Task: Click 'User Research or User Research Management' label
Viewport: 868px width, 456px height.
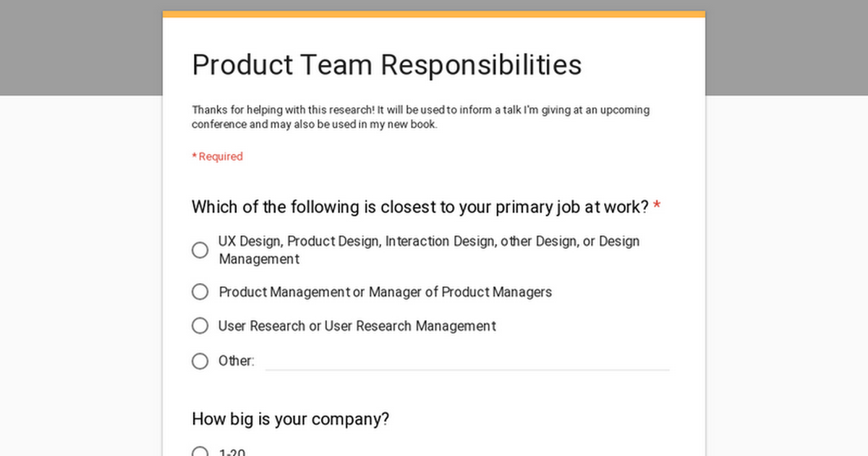Action: click(357, 326)
